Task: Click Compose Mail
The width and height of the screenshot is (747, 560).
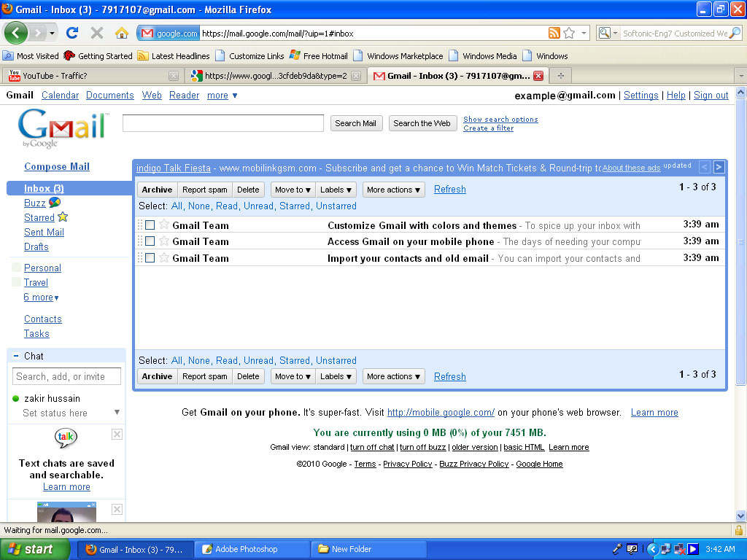Action: coord(57,166)
